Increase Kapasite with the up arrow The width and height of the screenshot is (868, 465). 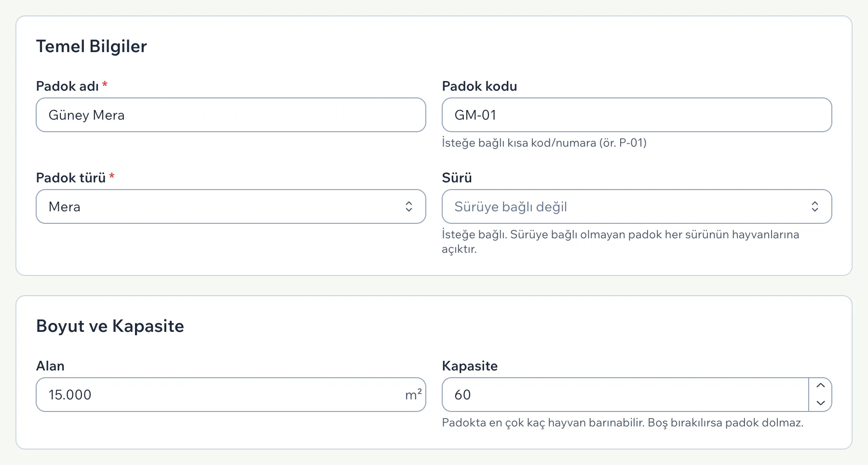(x=820, y=386)
